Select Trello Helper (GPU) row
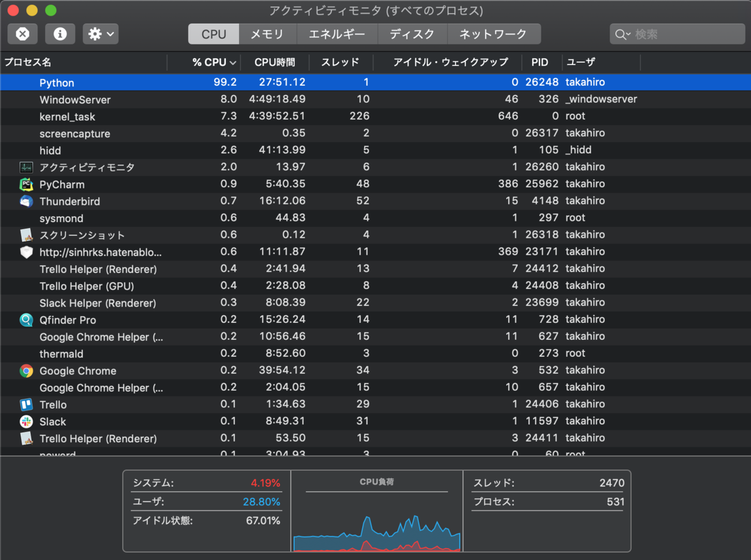Image resolution: width=751 pixels, height=560 pixels. point(375,285)
